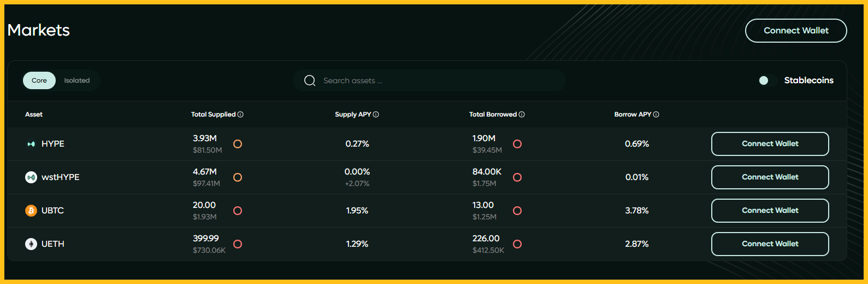Sort by the Total Supplied column header
The image size is (868, 284).
(x=213, y=114)
